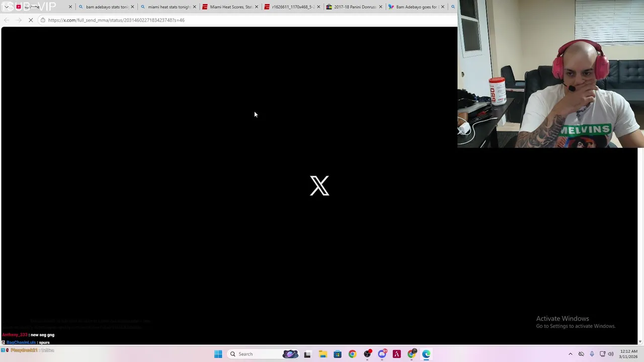The height and width of the screenshot is (362, 644).
Task: Open Microsoft Edge from the taskbar
Action: (427, 354)
